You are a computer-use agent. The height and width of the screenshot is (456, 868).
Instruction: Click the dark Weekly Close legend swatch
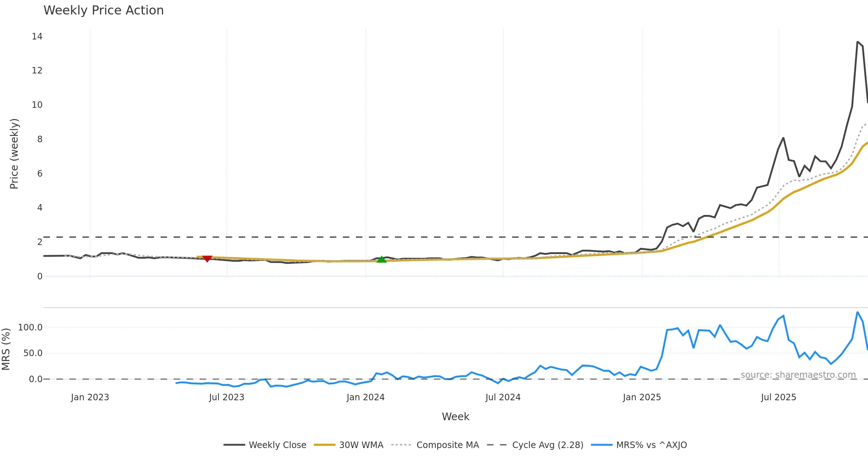coord(234,445)
